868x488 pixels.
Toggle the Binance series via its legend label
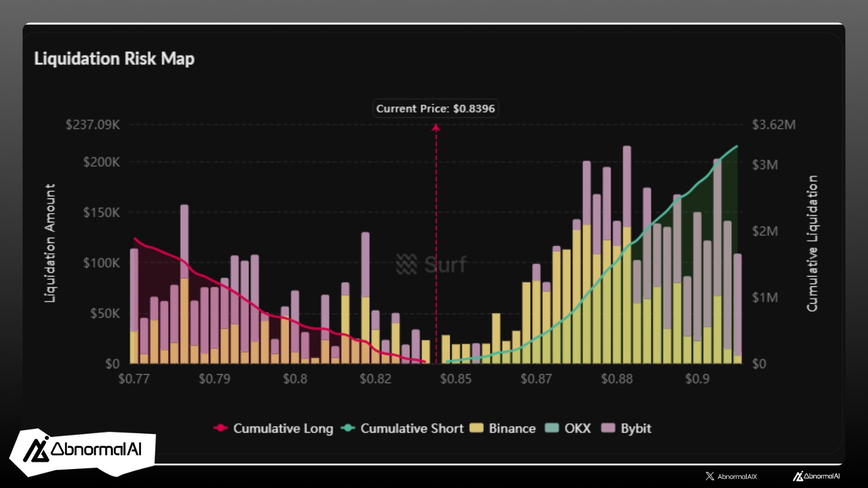pos(512,428)
